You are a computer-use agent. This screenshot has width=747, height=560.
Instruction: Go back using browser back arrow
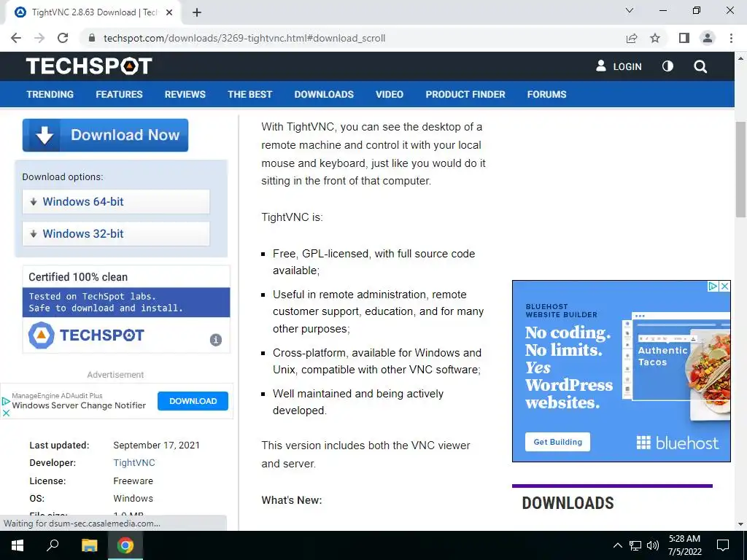click(16, 38)
